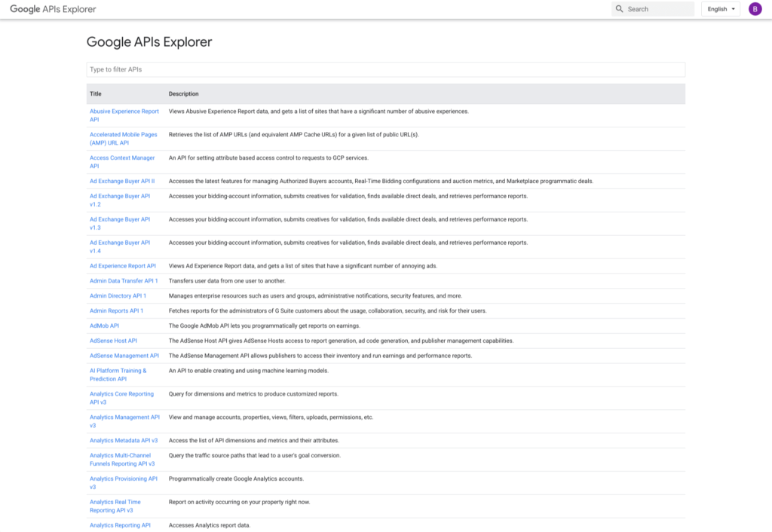The height and width of the screenshot is (532, 772).
Task: Go to Ad Experience Report API
Action: point(122,266)
